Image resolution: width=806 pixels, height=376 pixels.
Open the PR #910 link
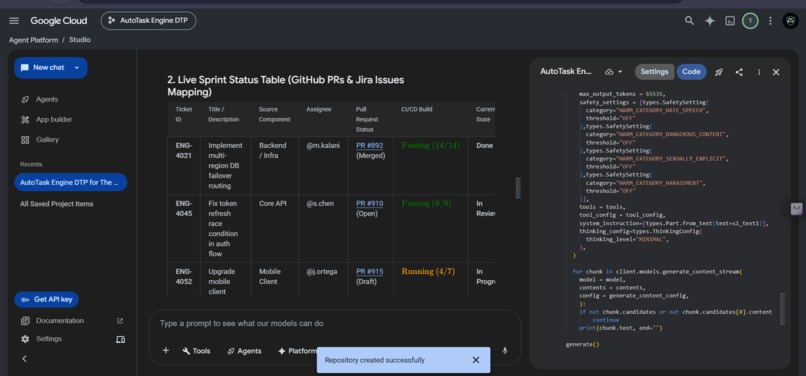point(370,203)
